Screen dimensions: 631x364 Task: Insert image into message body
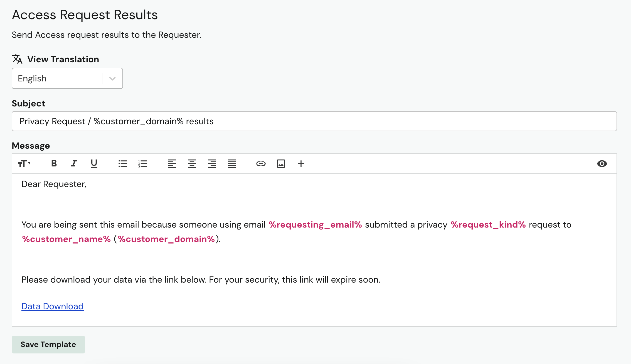(x=281, y=164)
